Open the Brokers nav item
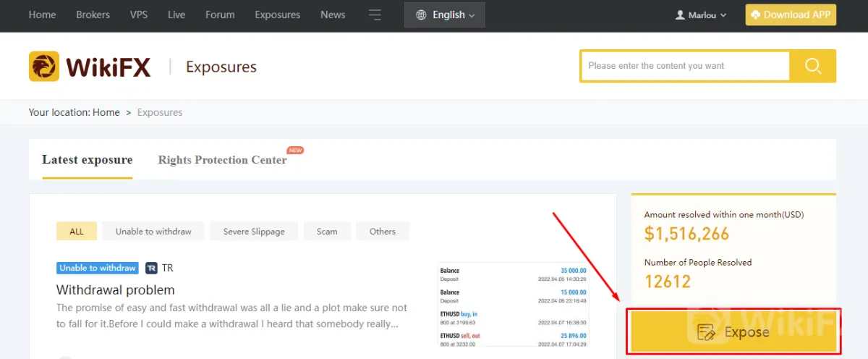Image resolution: width=868 pixels, height=359 pixels. (x=93, y=14)
